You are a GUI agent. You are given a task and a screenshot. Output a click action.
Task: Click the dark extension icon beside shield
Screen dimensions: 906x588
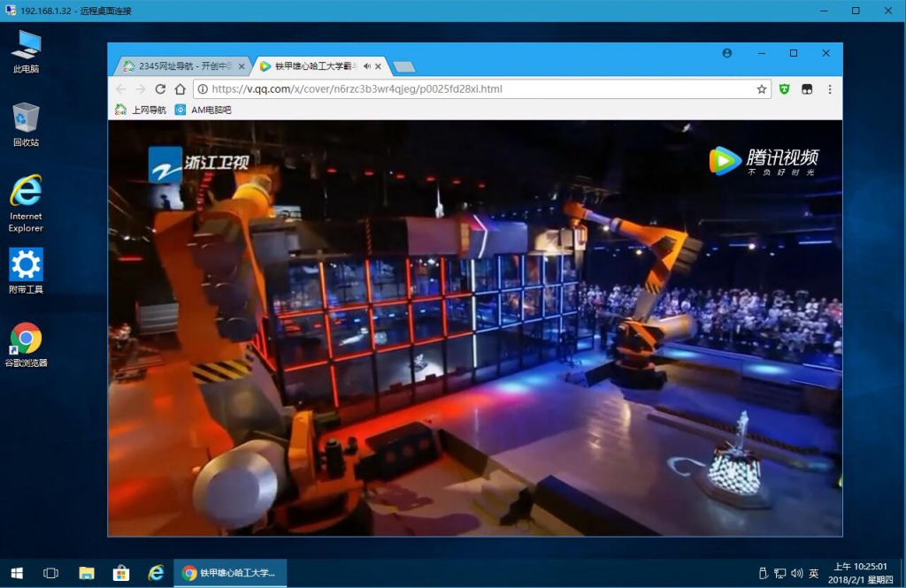coord(807,89)
